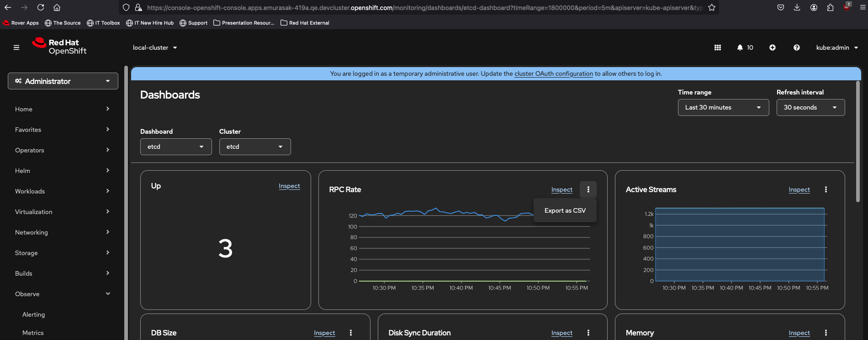The width and height of the screenshot is (868, 340).
Task: Click the plus quick-create icon
Action: [773, 47]
